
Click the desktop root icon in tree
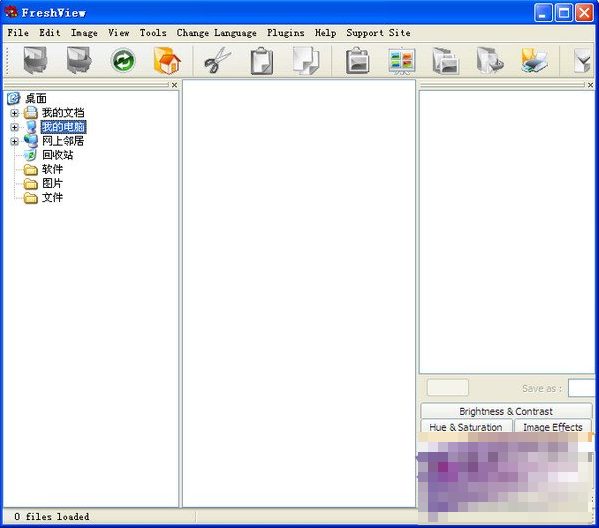(x=14, y=98)
